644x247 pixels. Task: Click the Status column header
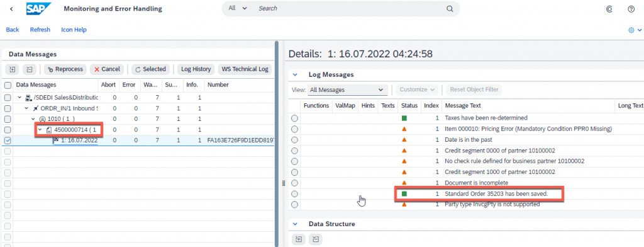pos(409,106)
